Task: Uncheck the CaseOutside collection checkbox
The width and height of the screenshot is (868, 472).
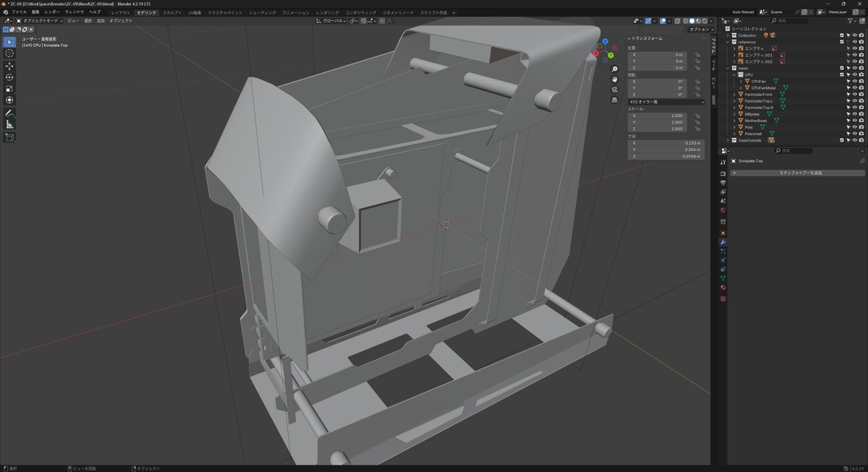Action: tap(842, 140)
